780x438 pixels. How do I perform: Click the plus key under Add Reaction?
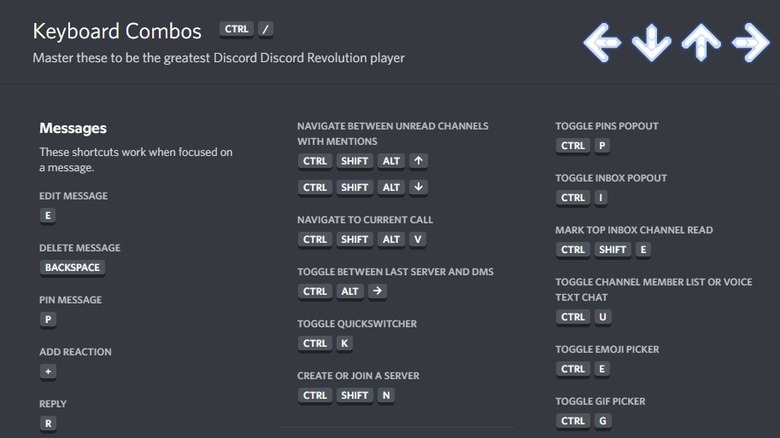[48, 371]
